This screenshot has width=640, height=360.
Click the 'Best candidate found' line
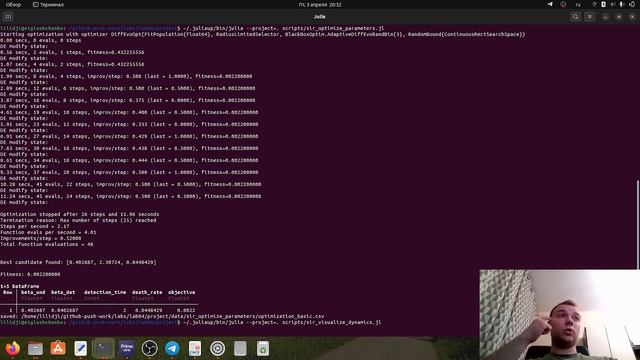(78, 262)
